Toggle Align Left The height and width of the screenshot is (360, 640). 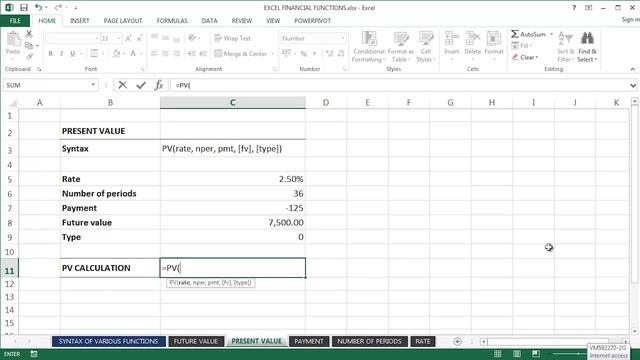pyautogui.click(x=154, y=53)
